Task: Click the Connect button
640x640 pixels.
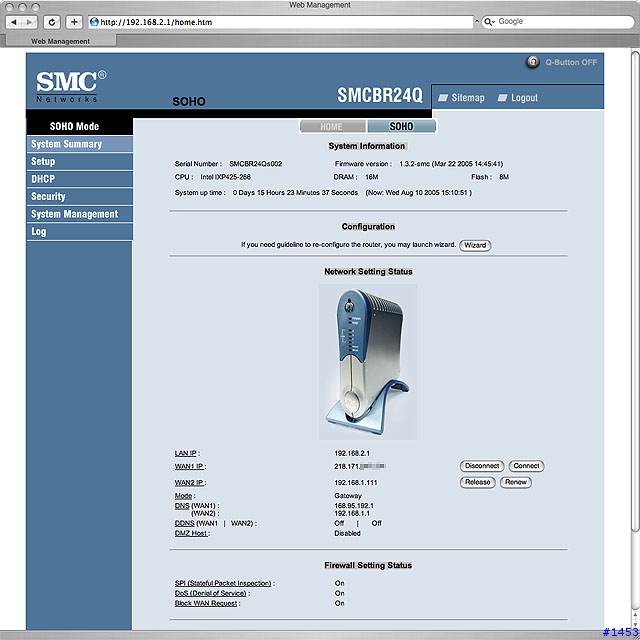Action: [x=526, y=466]
